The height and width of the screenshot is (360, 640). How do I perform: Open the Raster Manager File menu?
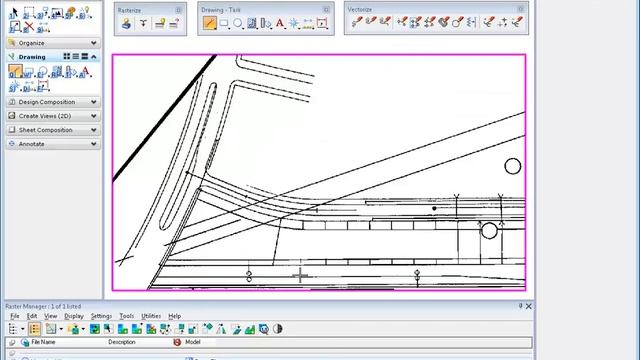[x=15, y=316]
